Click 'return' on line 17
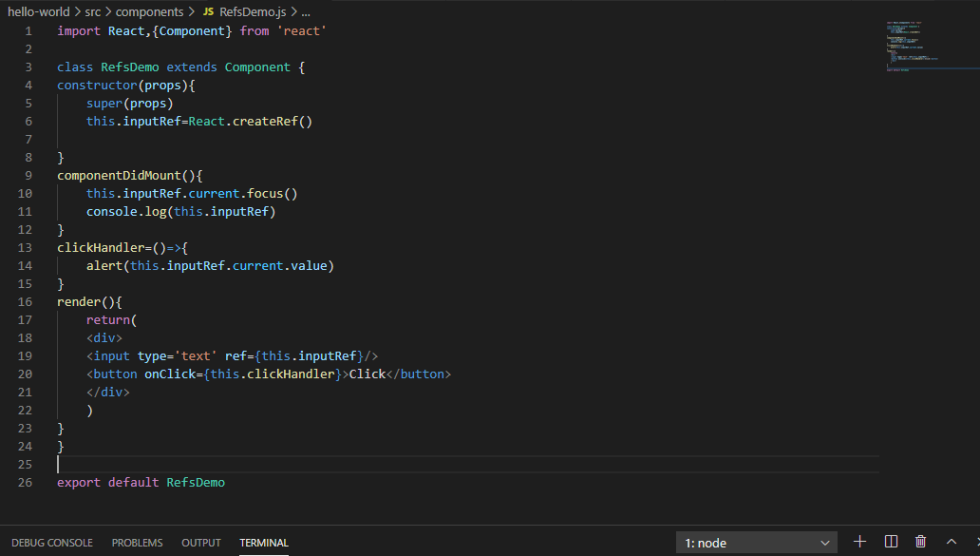This screenshot has width=980, height=556. 108,320
